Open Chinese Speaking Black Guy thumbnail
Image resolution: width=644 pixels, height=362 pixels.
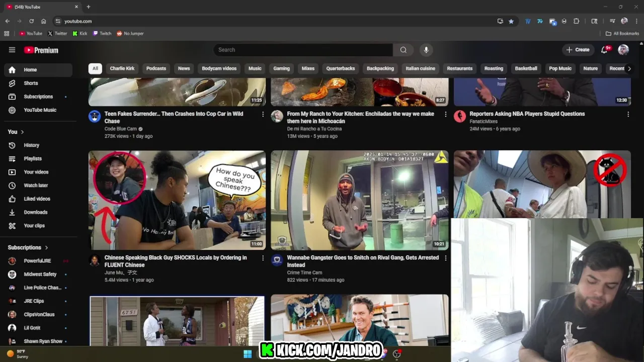coord(177,200)
